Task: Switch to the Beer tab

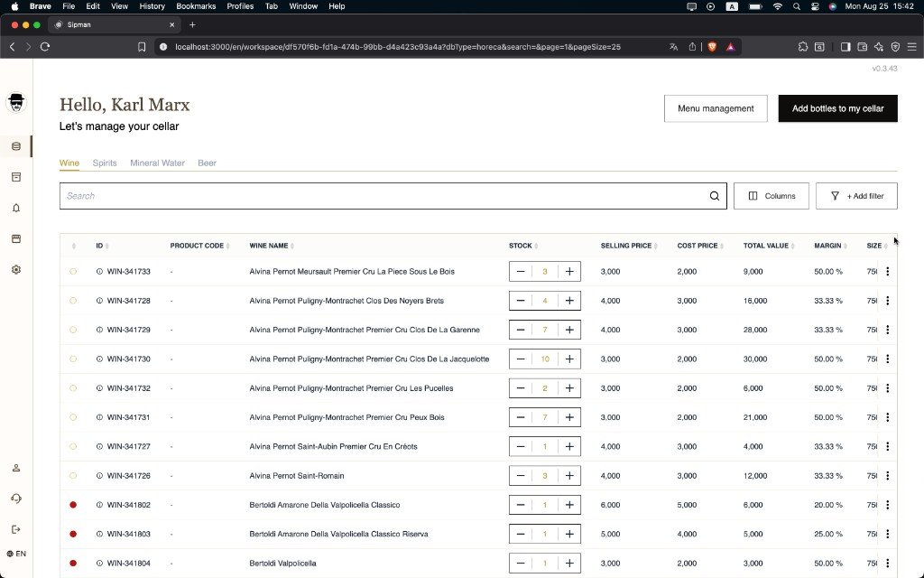Action: [207, 163]
